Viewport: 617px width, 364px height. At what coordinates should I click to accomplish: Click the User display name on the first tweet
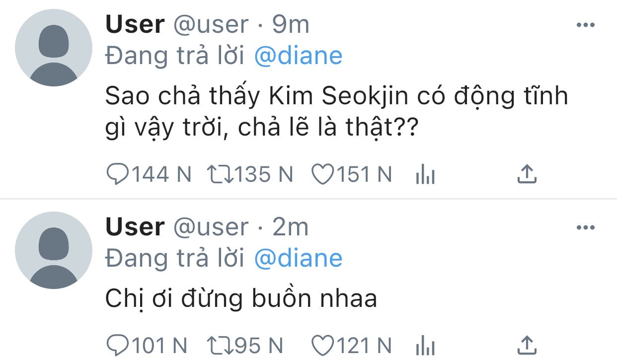point(135,24)
